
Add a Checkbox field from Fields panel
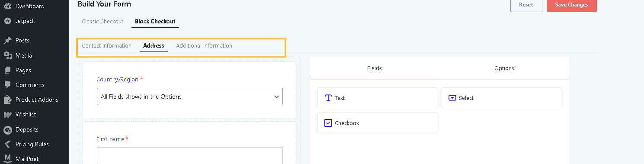point(377,123)
